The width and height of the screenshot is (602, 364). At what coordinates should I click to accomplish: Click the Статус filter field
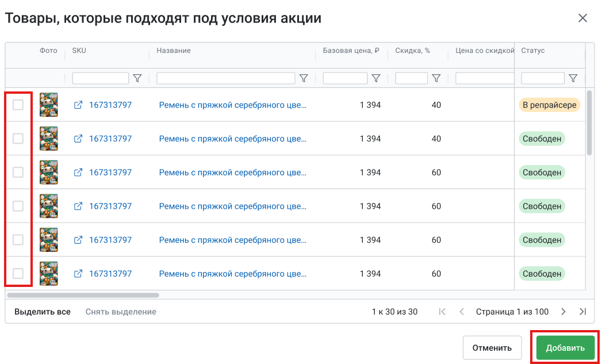(543, 78)
